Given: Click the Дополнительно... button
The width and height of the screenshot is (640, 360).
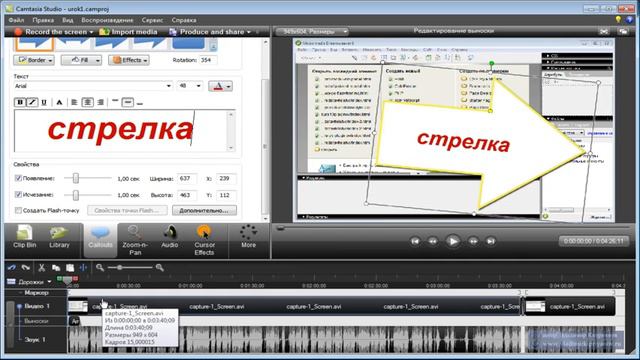Looking at the screenshot, I should pos(204,210).
